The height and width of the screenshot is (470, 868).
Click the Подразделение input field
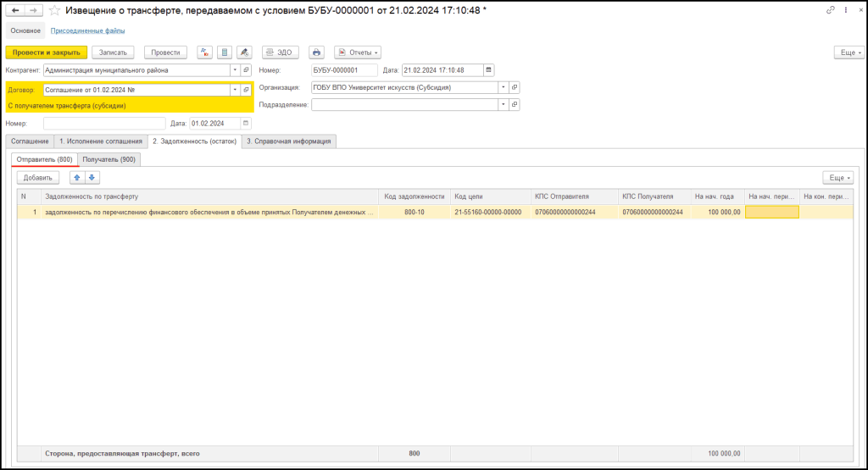pyautogui.click(x=405, y=105)
